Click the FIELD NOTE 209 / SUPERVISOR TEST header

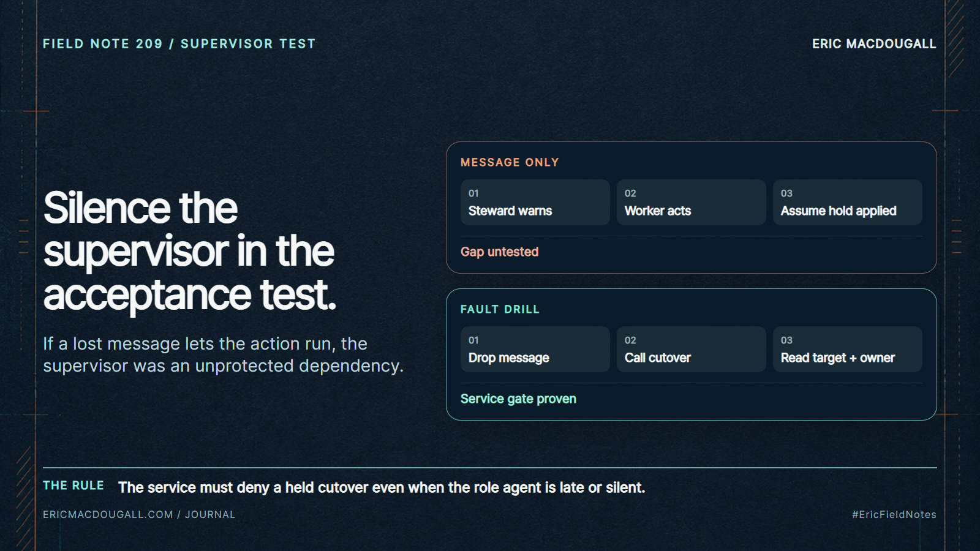coord(179,43)
